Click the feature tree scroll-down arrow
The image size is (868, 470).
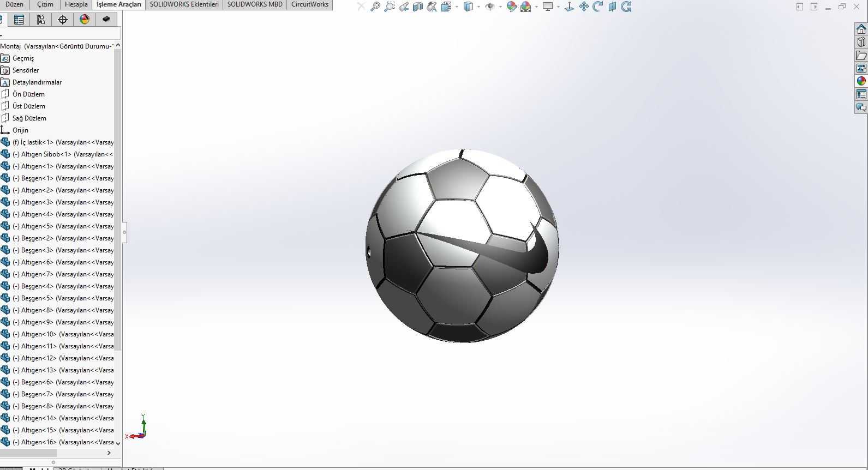pyautogui.click(x=118, y=443)
